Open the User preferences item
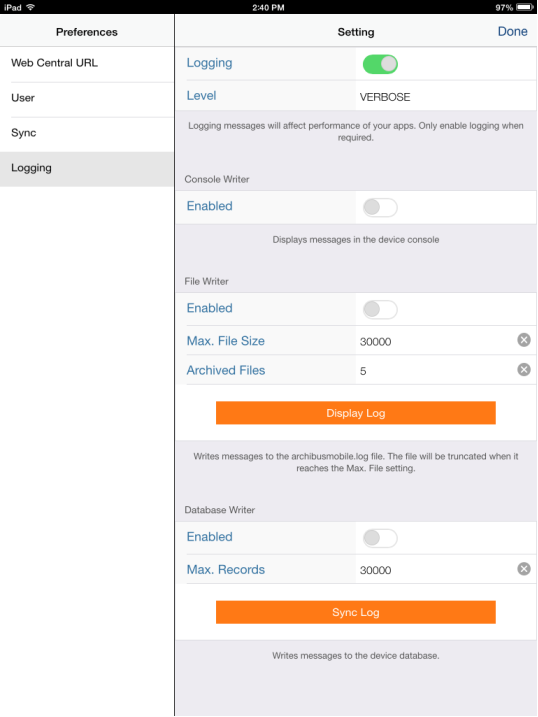Viewport: 538px width, 717px height. [x=87, y=98]
